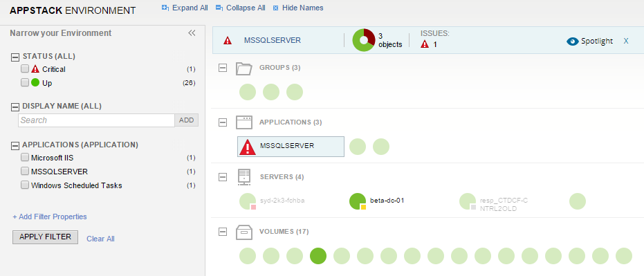
Task: Select the syd-2k3-fchba server node
Action: tap(248, 201)
